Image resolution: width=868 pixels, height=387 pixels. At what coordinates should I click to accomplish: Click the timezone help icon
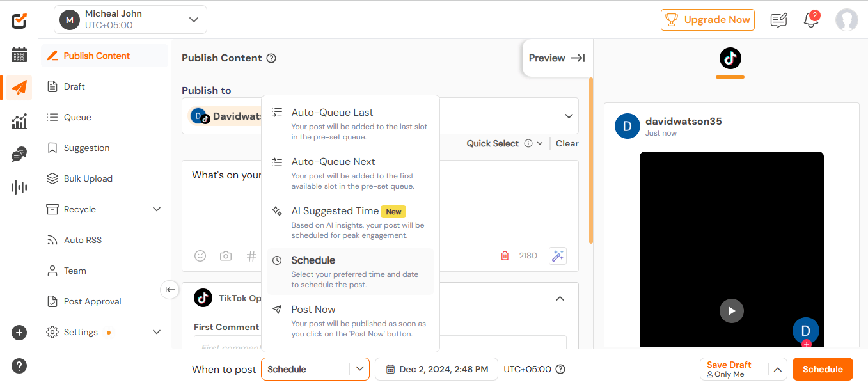(x=560, y=369)
